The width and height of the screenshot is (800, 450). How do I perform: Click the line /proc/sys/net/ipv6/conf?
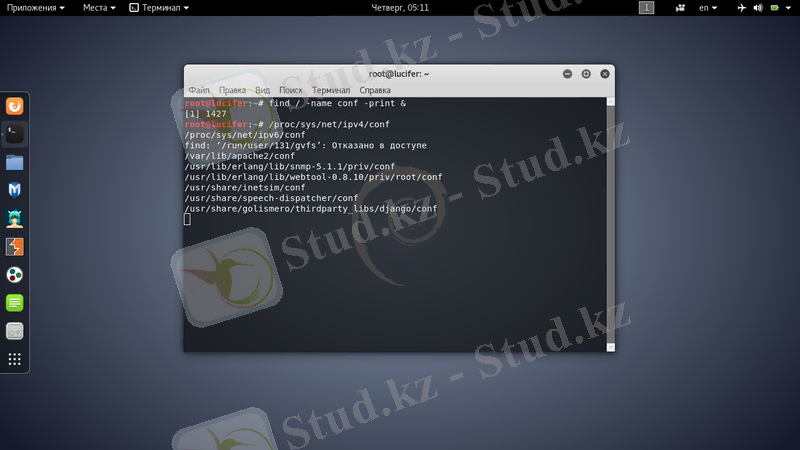tap(245, 135)
